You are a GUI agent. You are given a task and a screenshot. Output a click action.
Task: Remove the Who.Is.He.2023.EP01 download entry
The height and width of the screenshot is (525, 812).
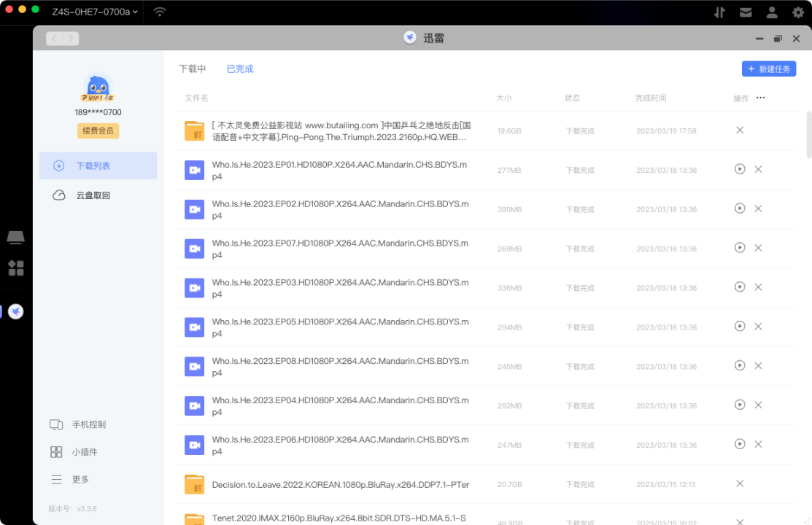[x=758, y=169]
